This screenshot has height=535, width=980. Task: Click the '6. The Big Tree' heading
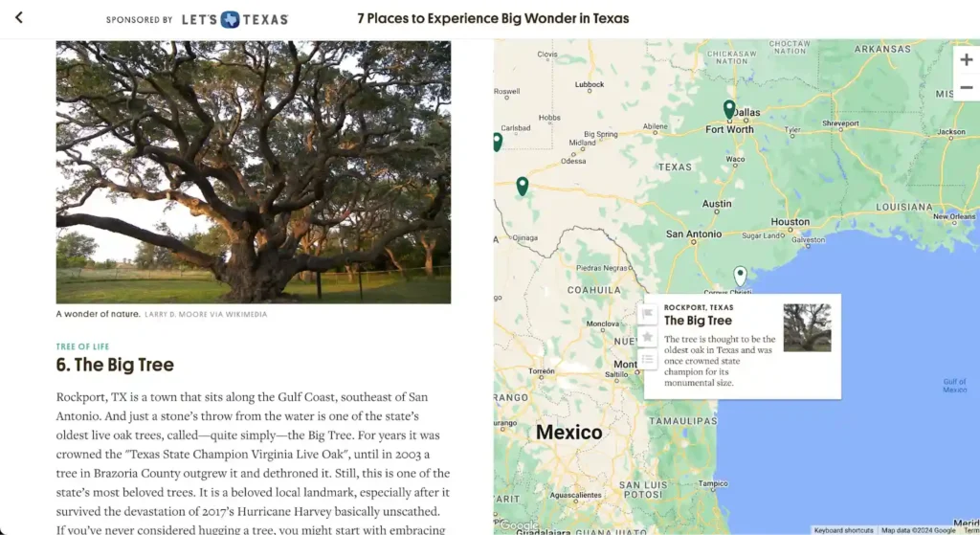[115, 365]
